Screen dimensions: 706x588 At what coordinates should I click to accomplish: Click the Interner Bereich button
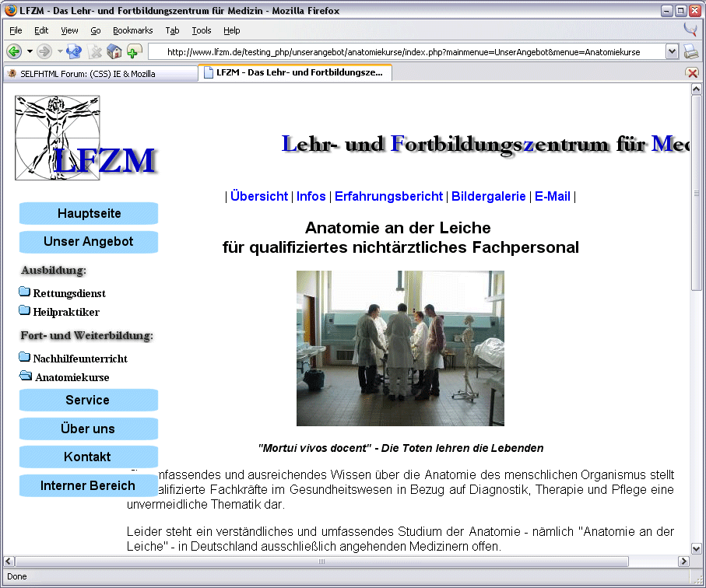[x=89, y=485]
